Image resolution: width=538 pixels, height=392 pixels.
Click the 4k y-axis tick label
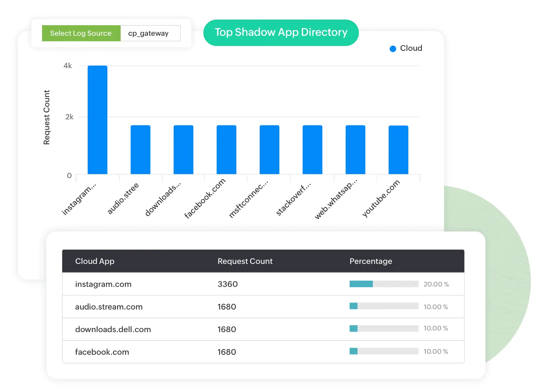(x=67, y=66)
